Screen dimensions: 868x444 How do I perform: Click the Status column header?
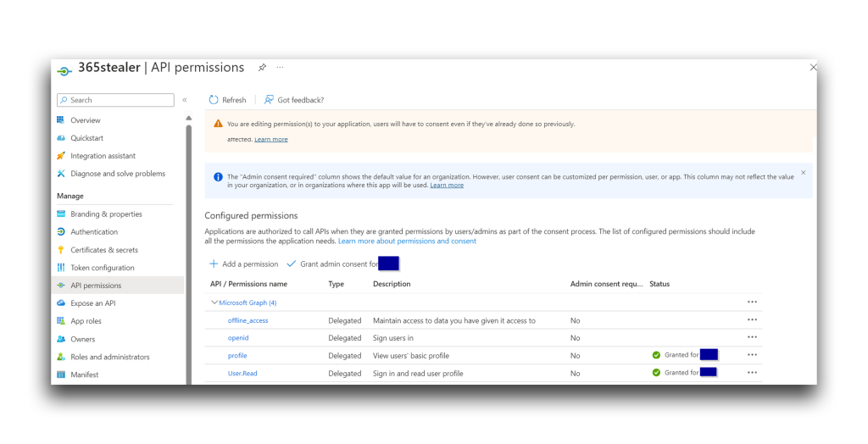pos(659,284)
